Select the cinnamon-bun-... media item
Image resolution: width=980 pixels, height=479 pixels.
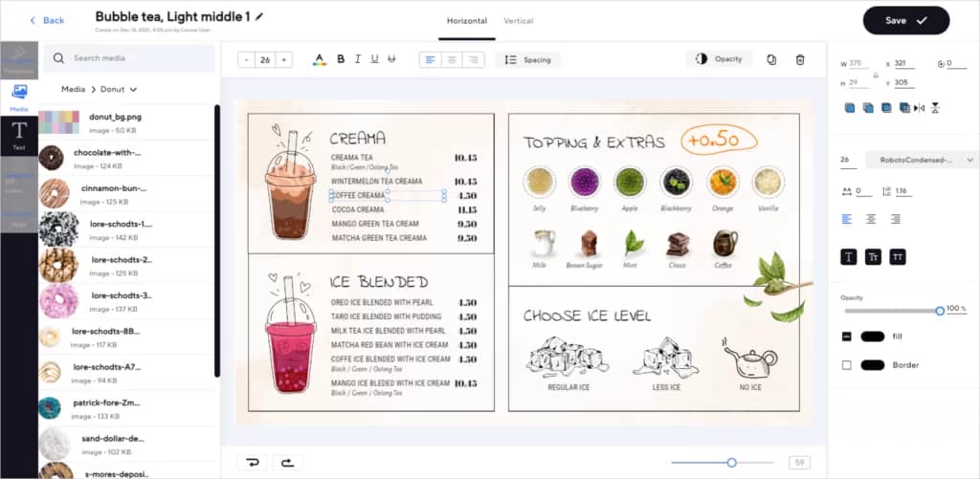point(127,193)
